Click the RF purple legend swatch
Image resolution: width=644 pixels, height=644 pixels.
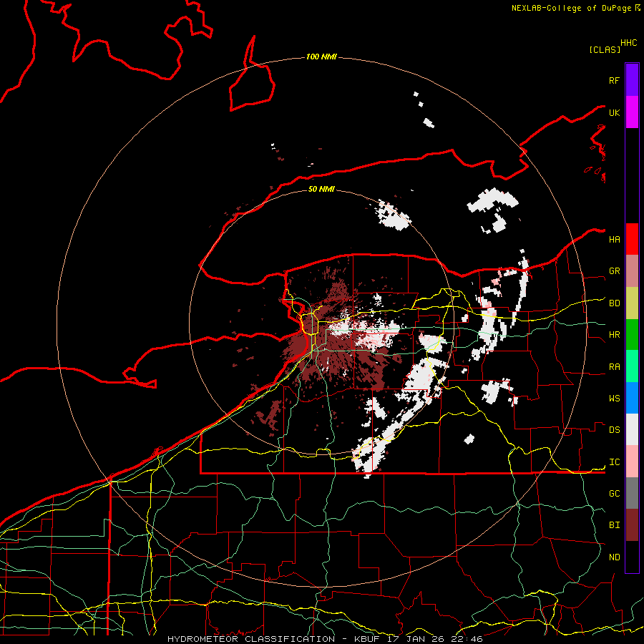coord(632,80)
